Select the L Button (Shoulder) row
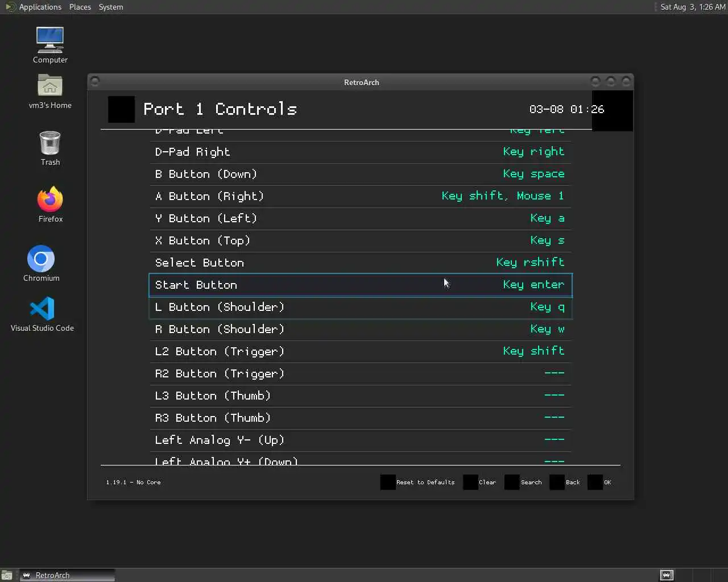This screenshot has height=582, width=728. coord(361,307)
